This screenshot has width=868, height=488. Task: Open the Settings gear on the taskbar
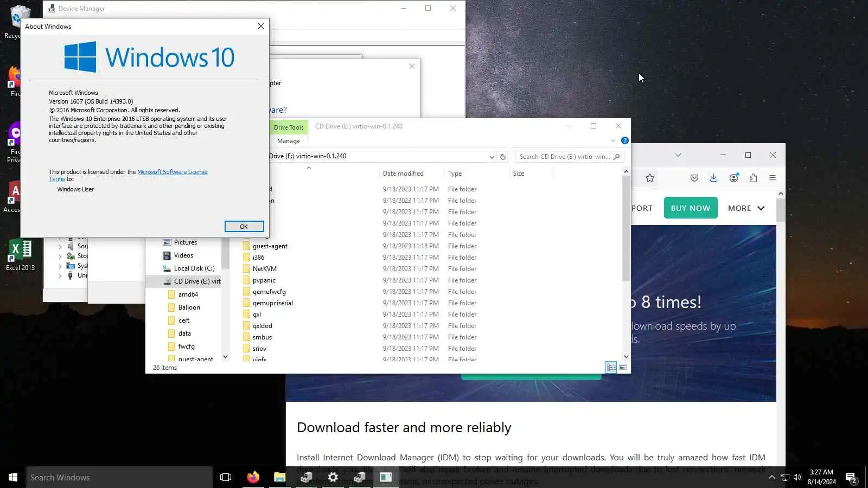coord(333,477)
